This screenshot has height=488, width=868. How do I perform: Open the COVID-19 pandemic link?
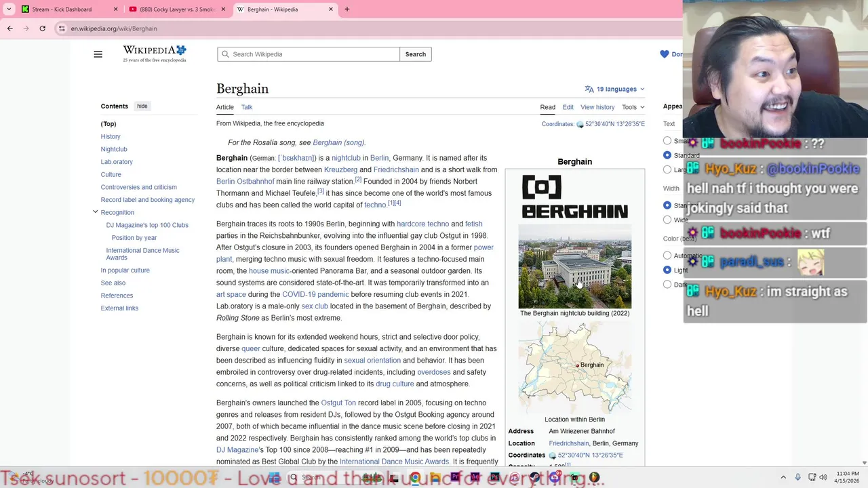(315, 294)
